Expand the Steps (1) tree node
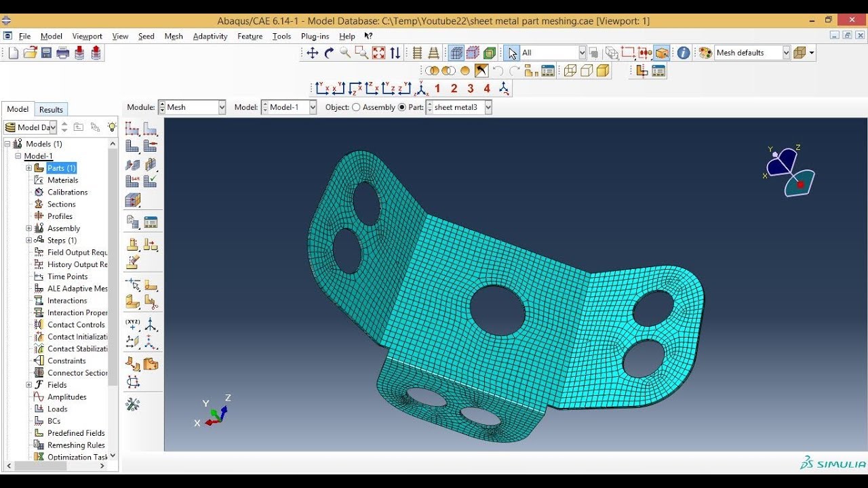This screenshot has height=488, width=868. [x=29, y=241]
